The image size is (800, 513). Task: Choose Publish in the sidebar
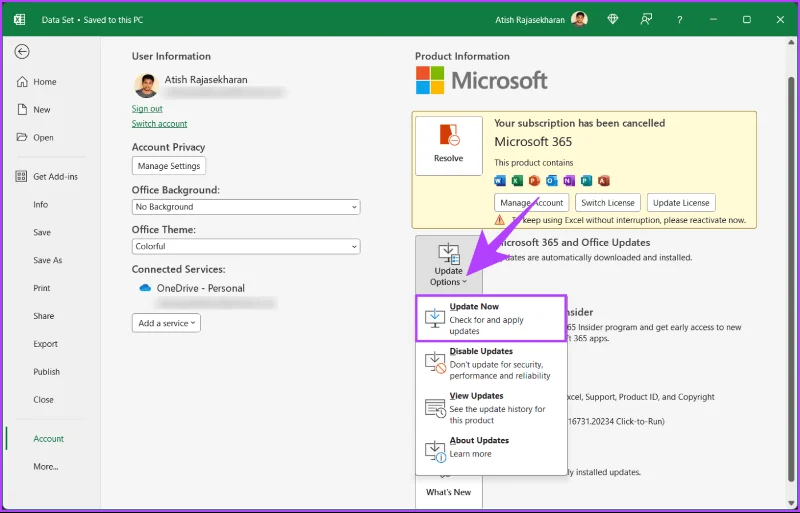point(46,372)
